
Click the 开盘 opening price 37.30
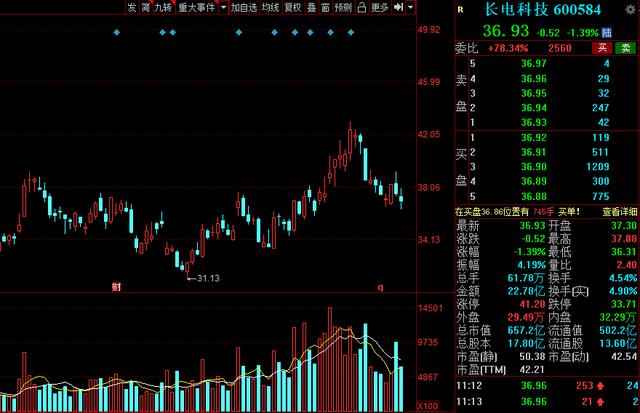[x=624, y=226]
